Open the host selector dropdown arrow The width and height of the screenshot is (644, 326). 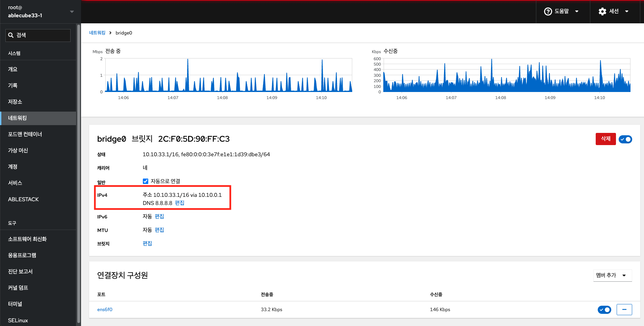72,11
